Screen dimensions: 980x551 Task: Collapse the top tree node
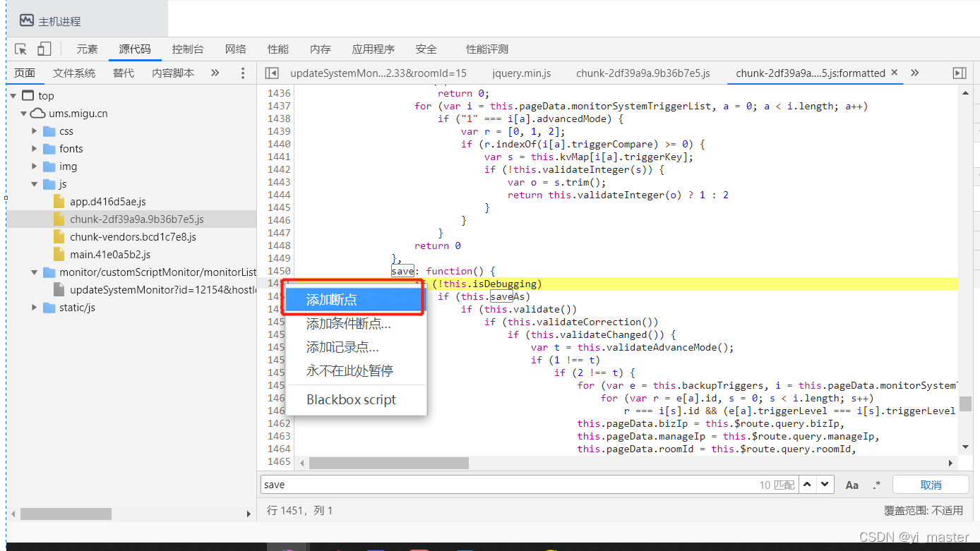pos(13,95)
